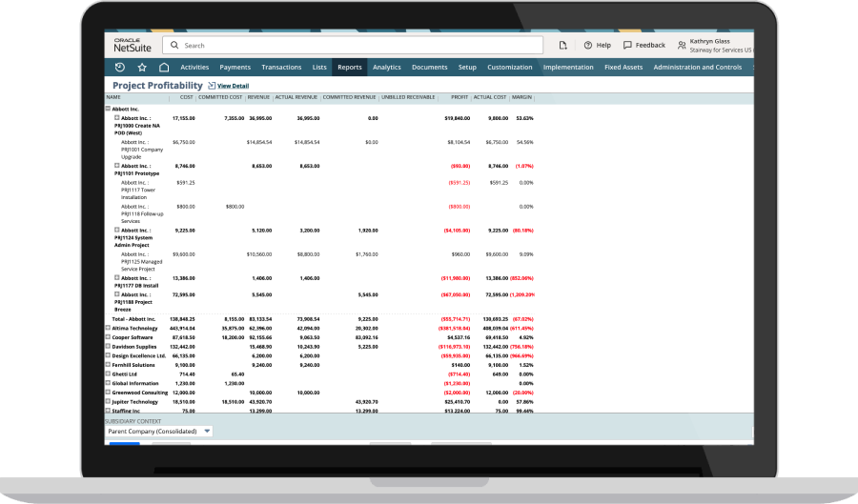This screenshot has height=504, width=858.
Task: Open the Subsidiary Context dropdown
Action: pos(158,431)
